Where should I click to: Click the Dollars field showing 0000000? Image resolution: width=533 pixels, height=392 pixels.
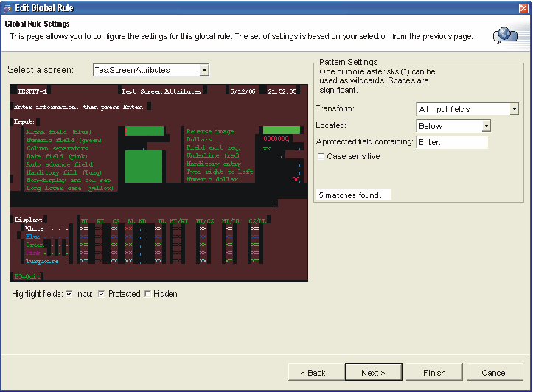click(x=276, y=139)
